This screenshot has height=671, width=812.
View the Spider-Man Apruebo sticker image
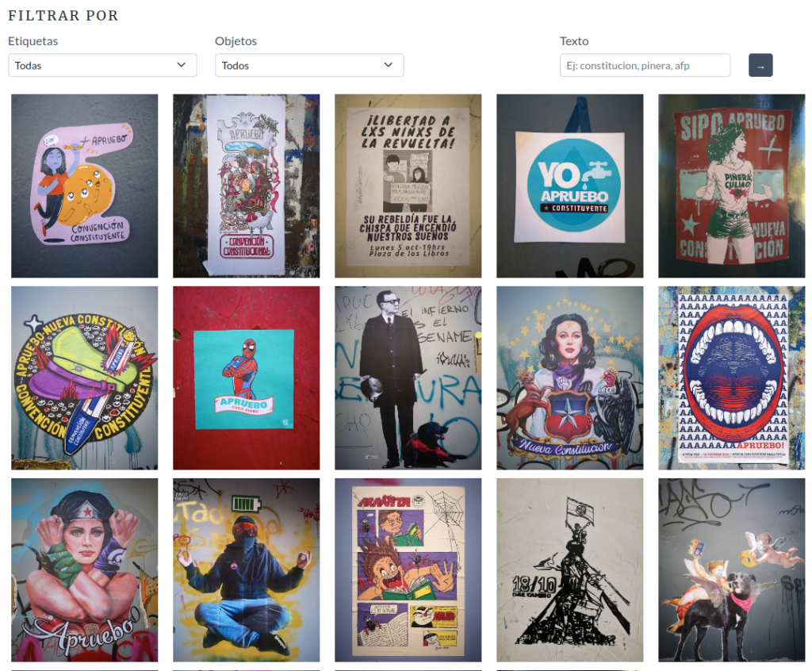click(x=246, y=378)
